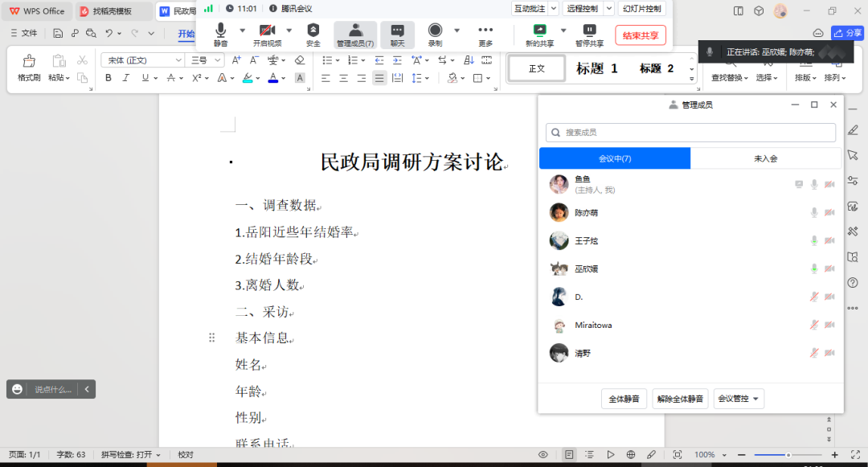Toggle 开启视频 camera in meeting bar
Viewport: 868px width, 467px height.
pyautogui.click(x=267, y=31)
